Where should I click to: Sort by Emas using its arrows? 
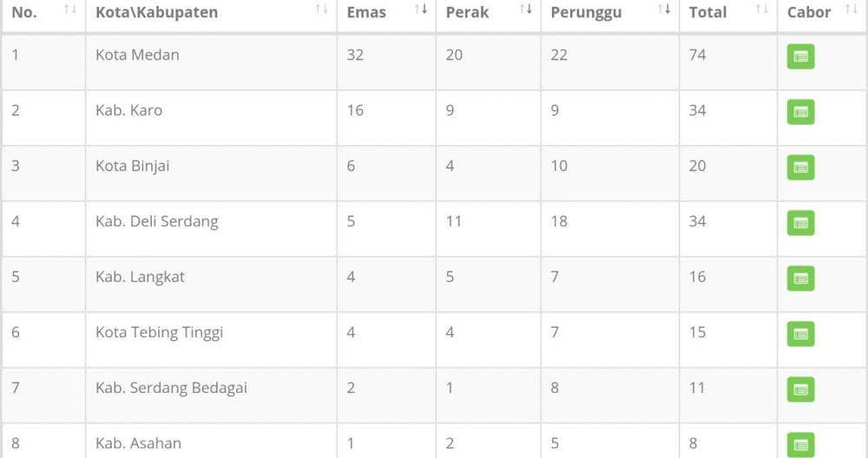point(421,10)
